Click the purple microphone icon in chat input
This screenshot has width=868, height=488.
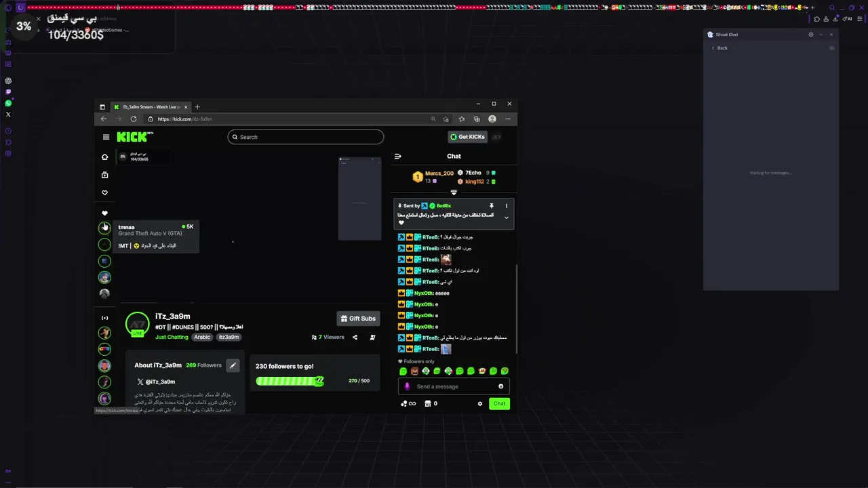(407, 386)
